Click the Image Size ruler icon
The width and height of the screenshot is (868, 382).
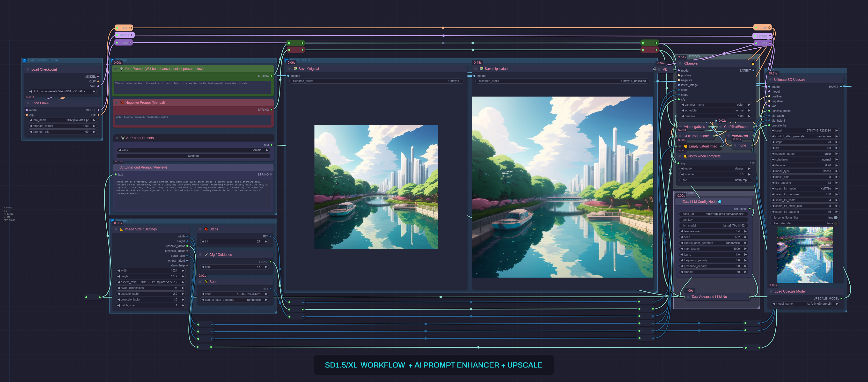[121, 229]
